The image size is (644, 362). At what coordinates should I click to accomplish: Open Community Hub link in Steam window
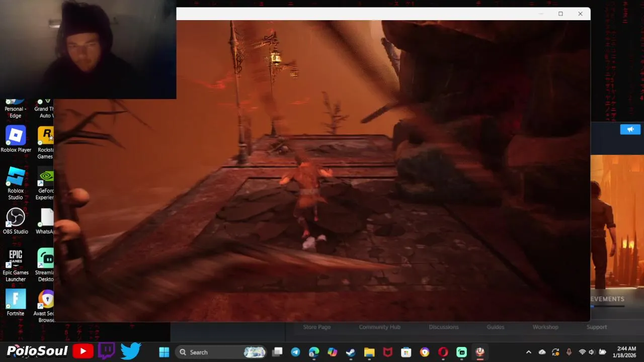click(x=379, y=327)
